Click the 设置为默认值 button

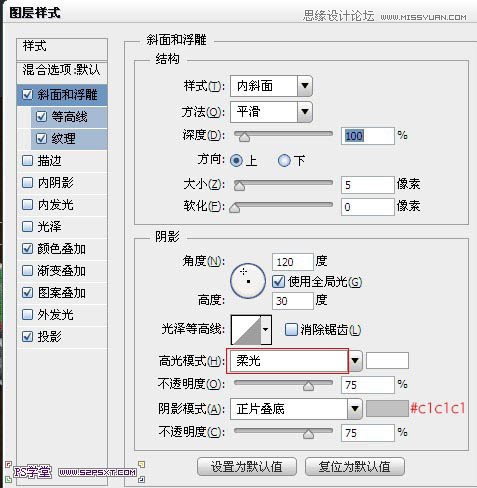(x=247, y=467)
